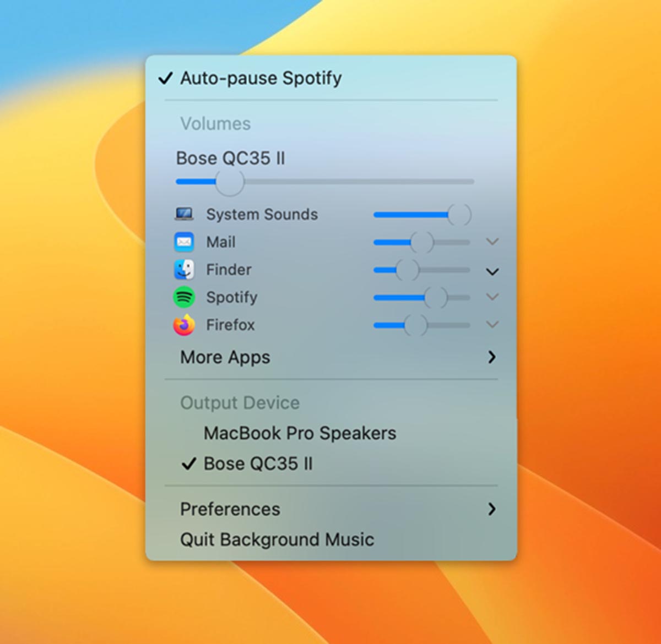
Task: Click the Mail app name label
Action: [220, 242]
